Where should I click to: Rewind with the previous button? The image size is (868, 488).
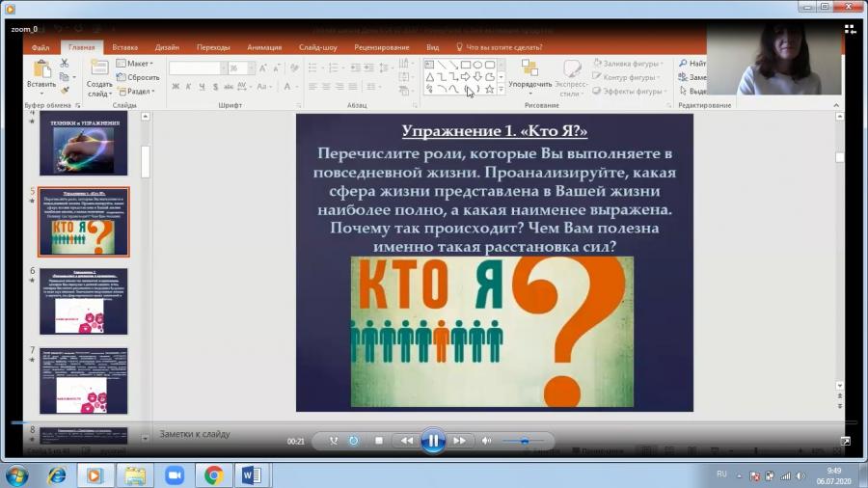(407, 441)
